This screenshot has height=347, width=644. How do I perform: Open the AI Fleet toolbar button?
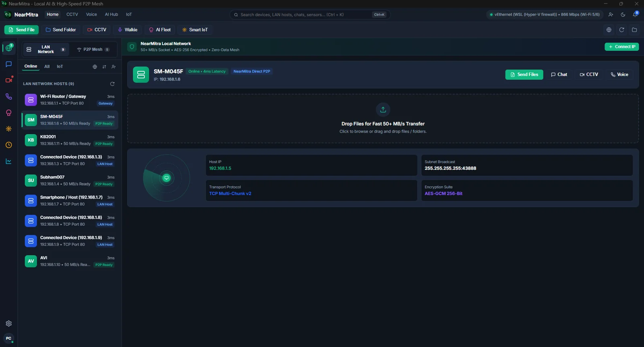tap(160, 30)
